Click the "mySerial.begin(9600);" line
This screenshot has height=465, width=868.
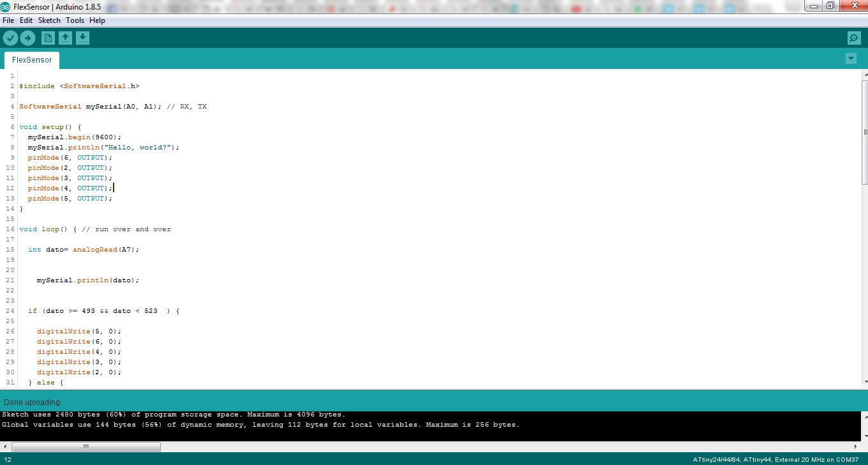(75, 137)
